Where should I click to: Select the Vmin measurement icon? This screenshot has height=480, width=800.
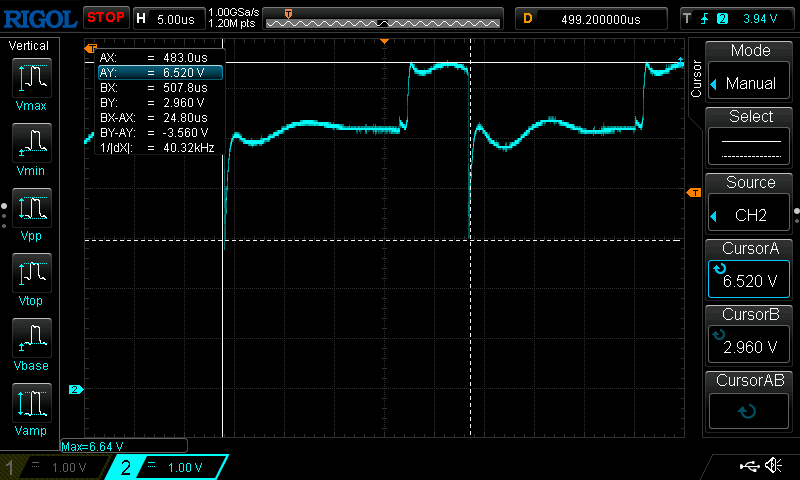click(32, 142)
